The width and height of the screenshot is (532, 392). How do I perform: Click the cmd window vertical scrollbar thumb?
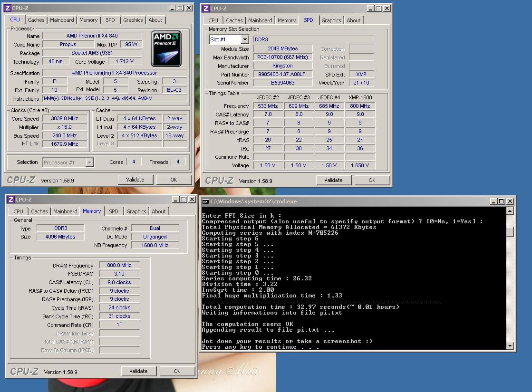click(x=510, y=231)
